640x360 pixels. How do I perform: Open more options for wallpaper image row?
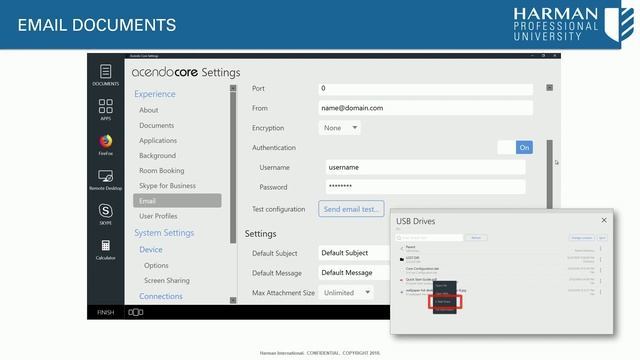tap(600, 292)
